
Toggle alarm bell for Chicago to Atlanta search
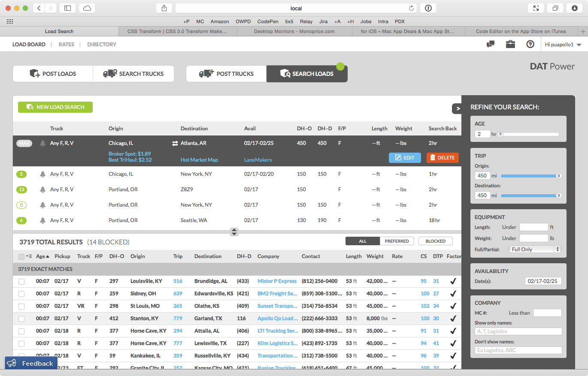click(x=42, y=143)
